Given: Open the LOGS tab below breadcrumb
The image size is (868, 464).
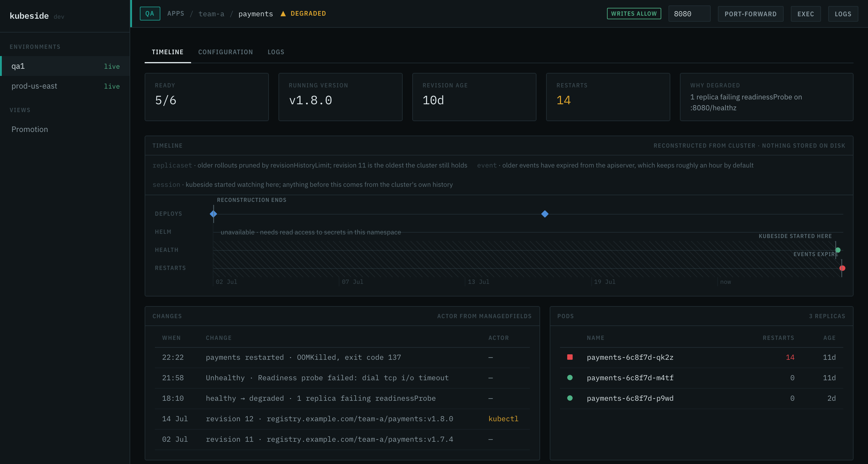Looking at the screenshot, I should [x=276, y=52].
